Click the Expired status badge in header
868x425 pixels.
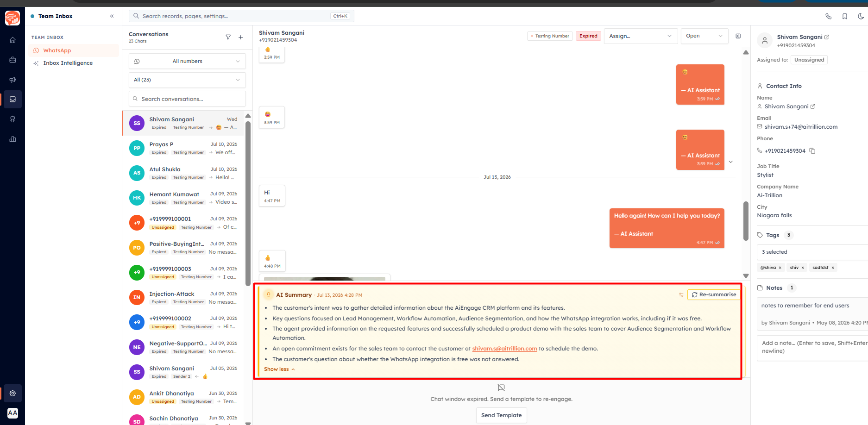pyautogui.click(x=588, y=36)
